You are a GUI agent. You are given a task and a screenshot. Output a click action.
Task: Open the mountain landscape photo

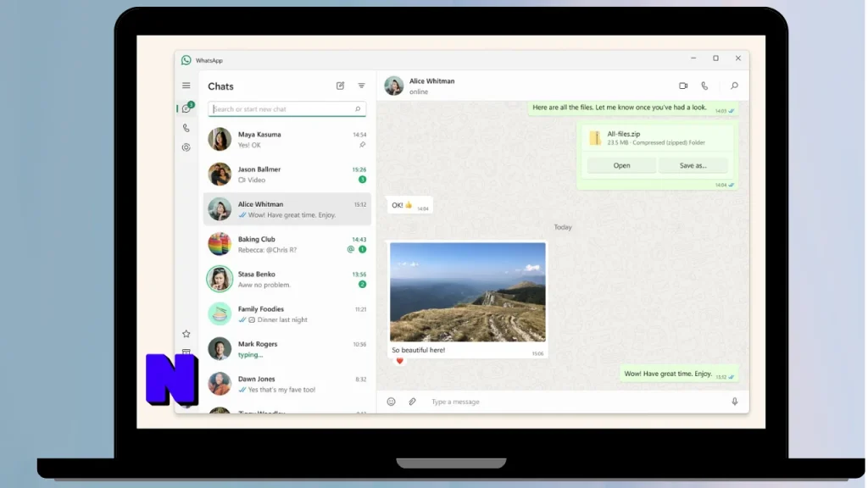467,292
